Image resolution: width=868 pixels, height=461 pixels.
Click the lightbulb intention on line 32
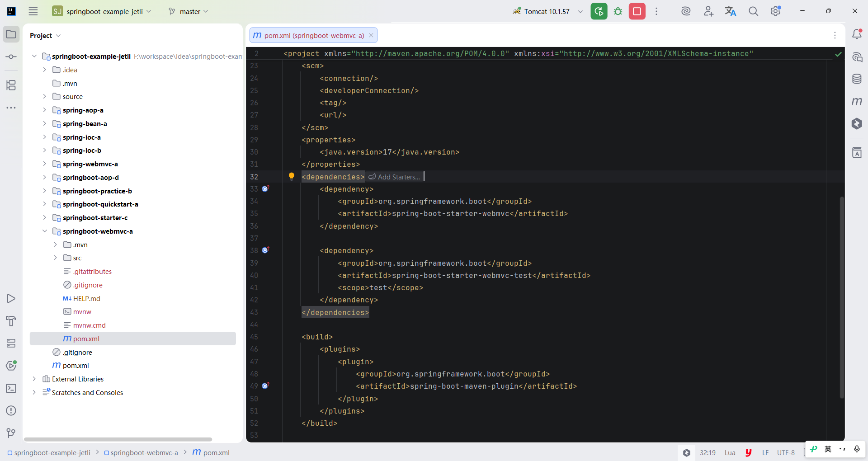pos(292,176)
